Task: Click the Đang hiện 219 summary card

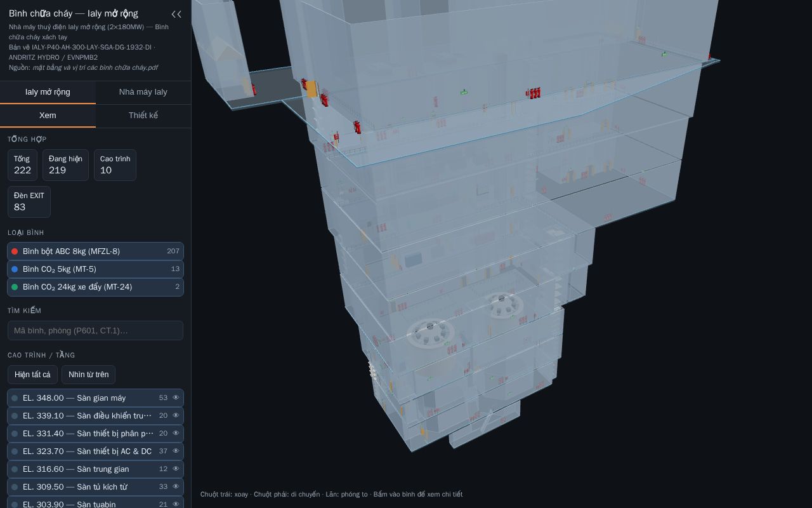Action: 65,165
